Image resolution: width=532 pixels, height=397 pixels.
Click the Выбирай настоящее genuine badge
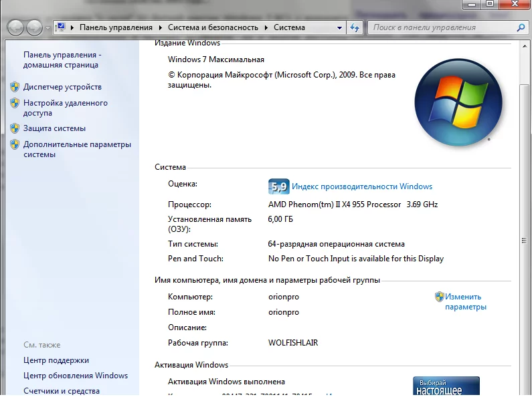[446, 386]
